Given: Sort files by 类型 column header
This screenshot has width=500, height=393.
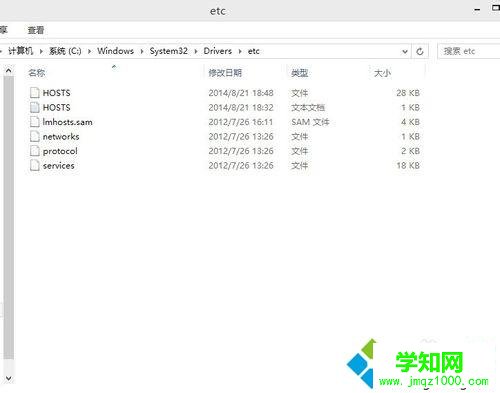Looking at the screenshot, I should [299, 73].
